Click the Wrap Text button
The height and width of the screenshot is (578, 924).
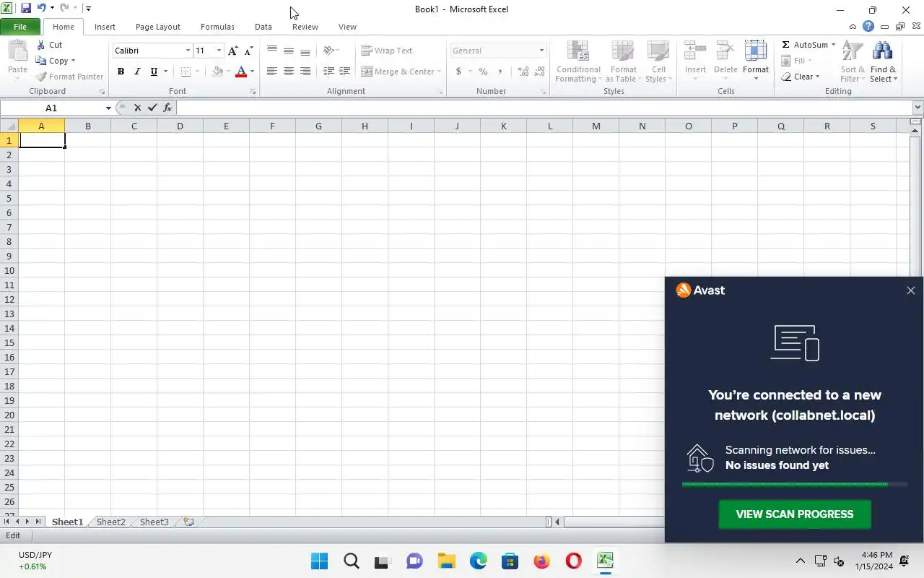[x=387, y=51]
